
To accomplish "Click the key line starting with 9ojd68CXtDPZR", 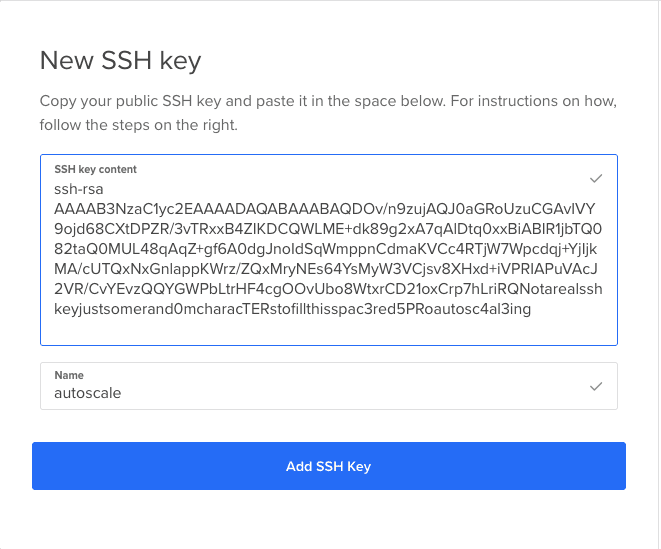I will pos(328,229).
